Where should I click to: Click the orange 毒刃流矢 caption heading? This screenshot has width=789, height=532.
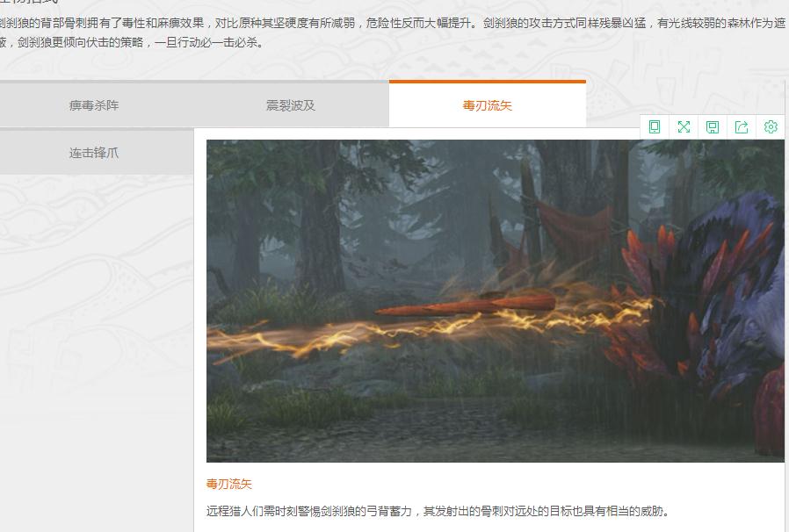pyautogui.click(x=229, y=484)
